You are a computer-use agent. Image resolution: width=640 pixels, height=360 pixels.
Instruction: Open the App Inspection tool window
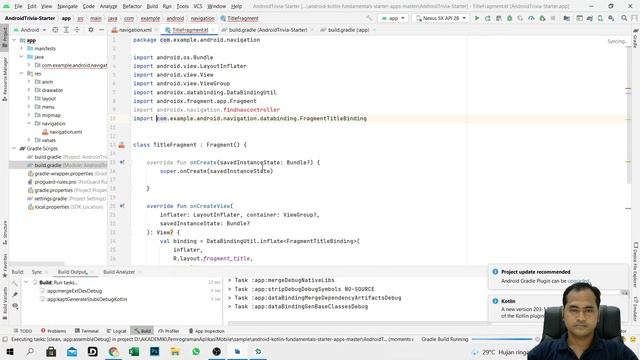(x=207, y=331)
